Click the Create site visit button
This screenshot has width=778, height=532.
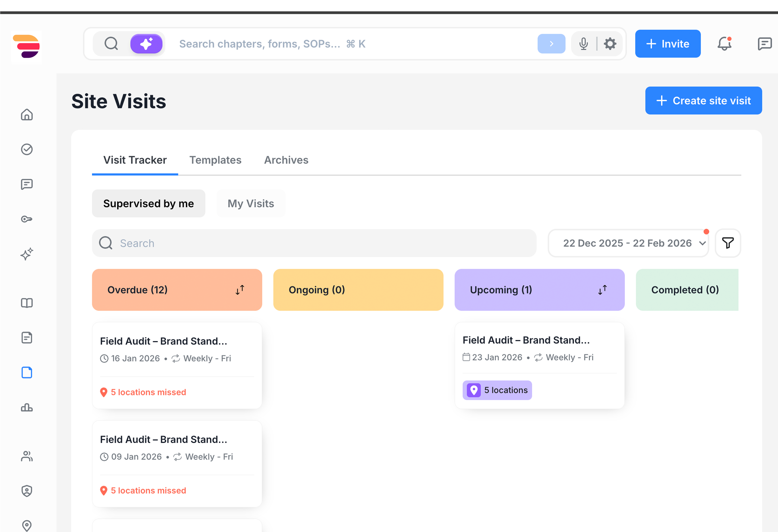coord(703,101)
